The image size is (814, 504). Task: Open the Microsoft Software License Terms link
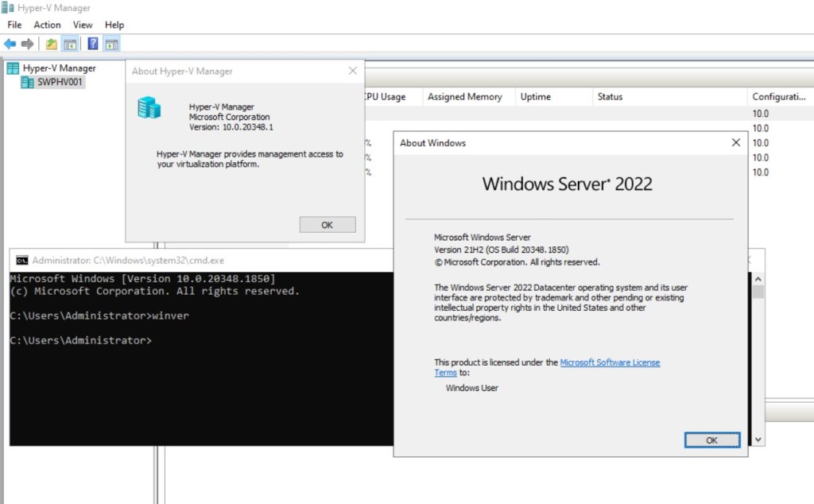(x=610, y=362)
